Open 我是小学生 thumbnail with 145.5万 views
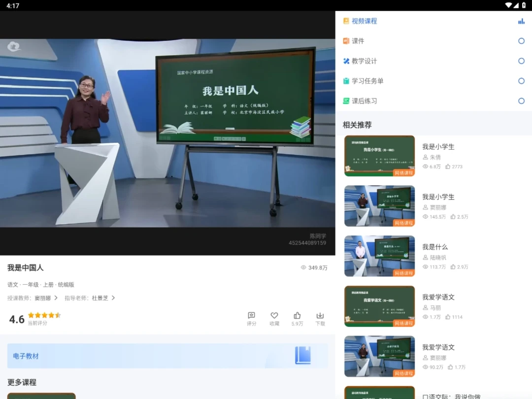The height and width of the screenshot is (399, 532). (x=379, y=206)
